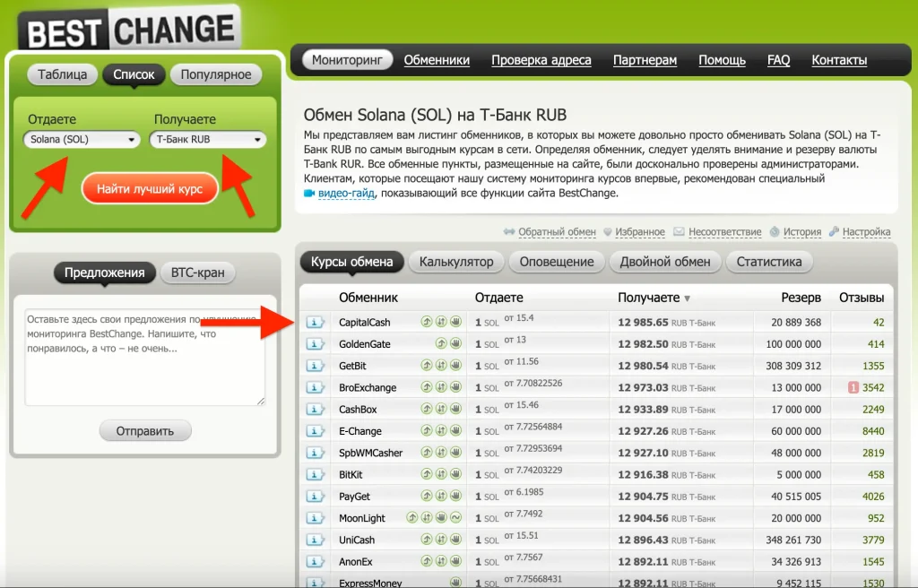Sort table by Получаете column arrow
918x588 pixels.
coord(688,298)
